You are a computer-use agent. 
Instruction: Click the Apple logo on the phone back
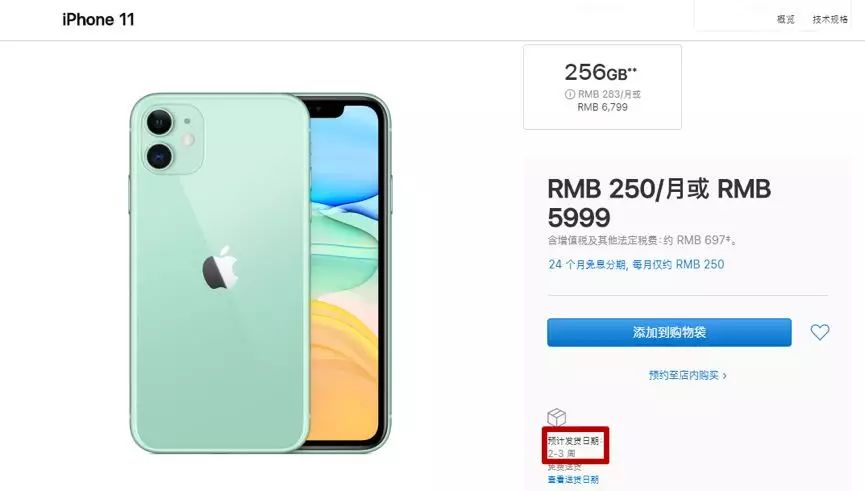point(220,268)
